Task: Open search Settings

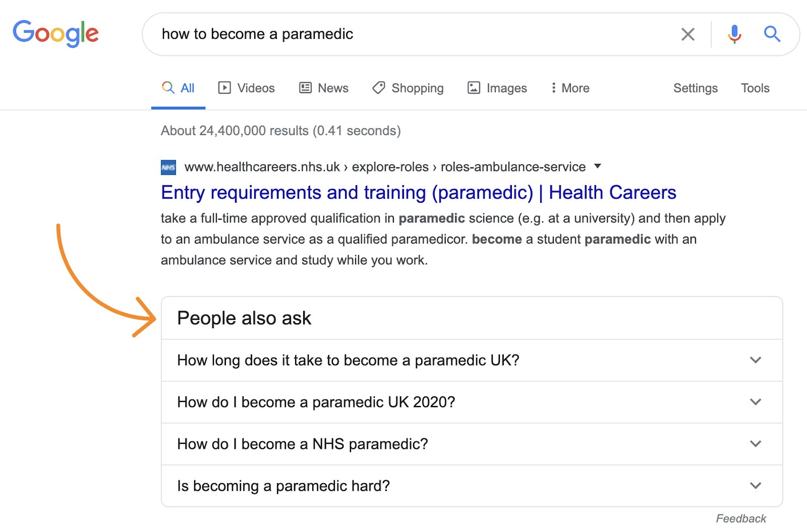Action: pyautogui.click(x=695, y=88)
